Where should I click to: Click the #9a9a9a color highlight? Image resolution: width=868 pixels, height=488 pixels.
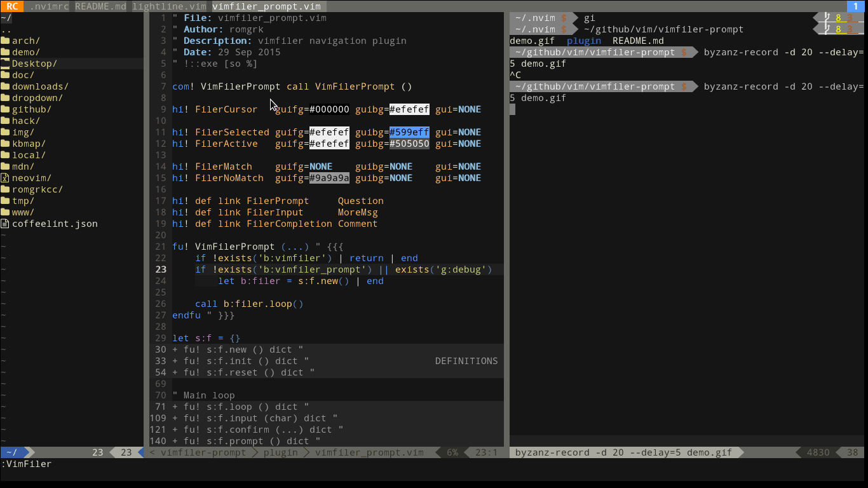click(329, 178)
